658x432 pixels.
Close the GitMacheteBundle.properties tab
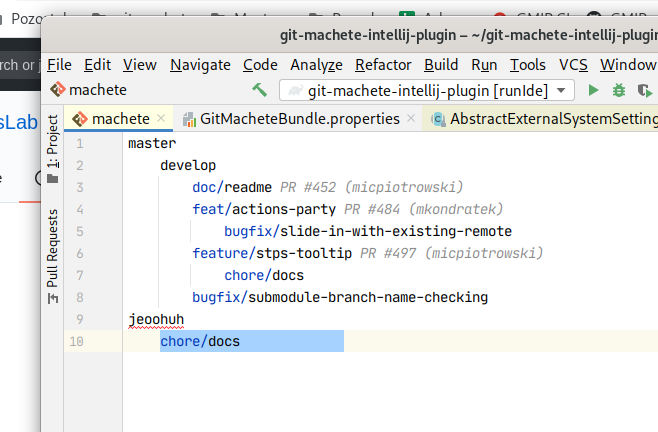(411, 119)
